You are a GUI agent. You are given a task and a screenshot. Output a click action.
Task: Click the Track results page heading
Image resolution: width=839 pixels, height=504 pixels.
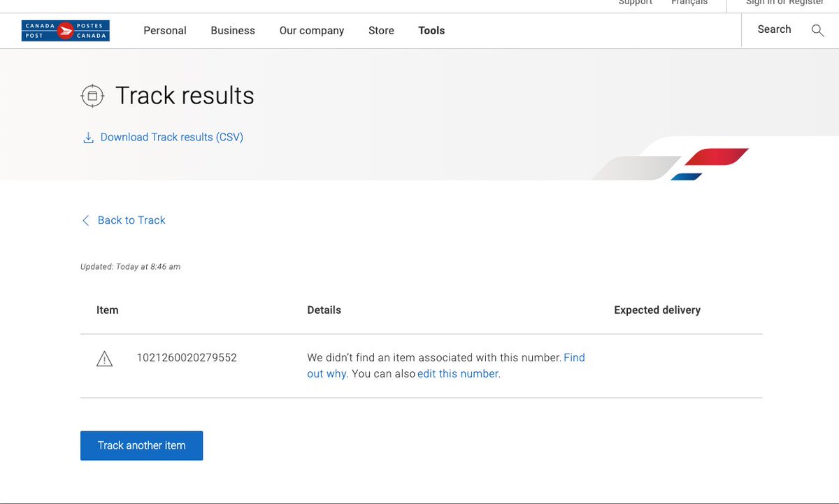tap(185, 96)
